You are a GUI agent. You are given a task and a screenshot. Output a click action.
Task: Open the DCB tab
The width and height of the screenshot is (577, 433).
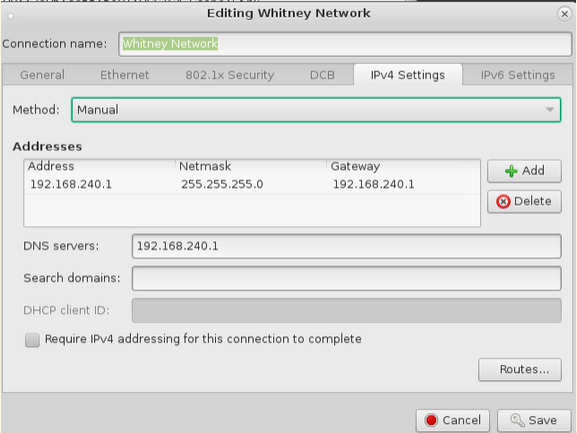coord(322,75)
